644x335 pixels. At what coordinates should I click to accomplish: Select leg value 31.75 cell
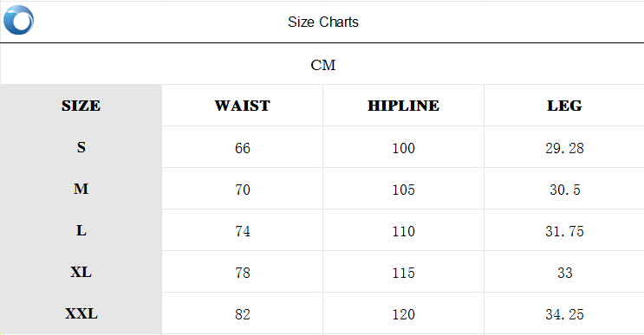coord(564,231)
